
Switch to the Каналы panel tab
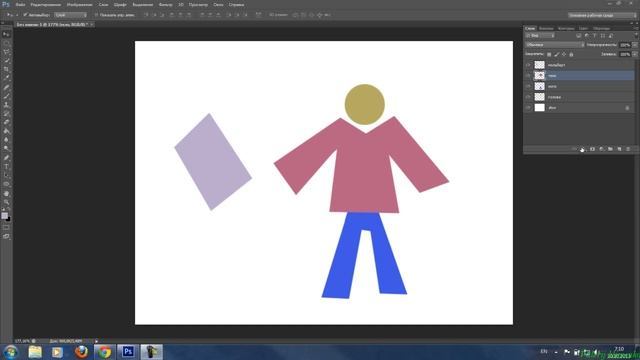(x=546, y=29)
